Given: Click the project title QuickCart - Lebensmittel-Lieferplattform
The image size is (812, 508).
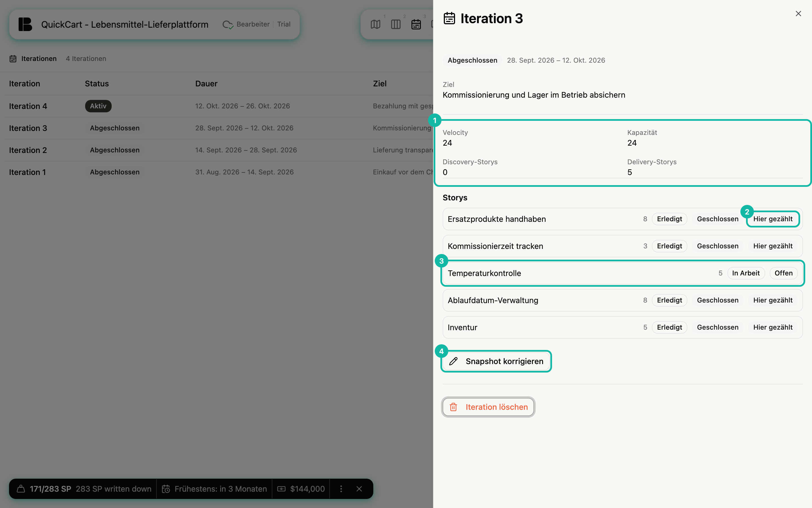Looking at the screenshot, I should (x=125, y=25).
